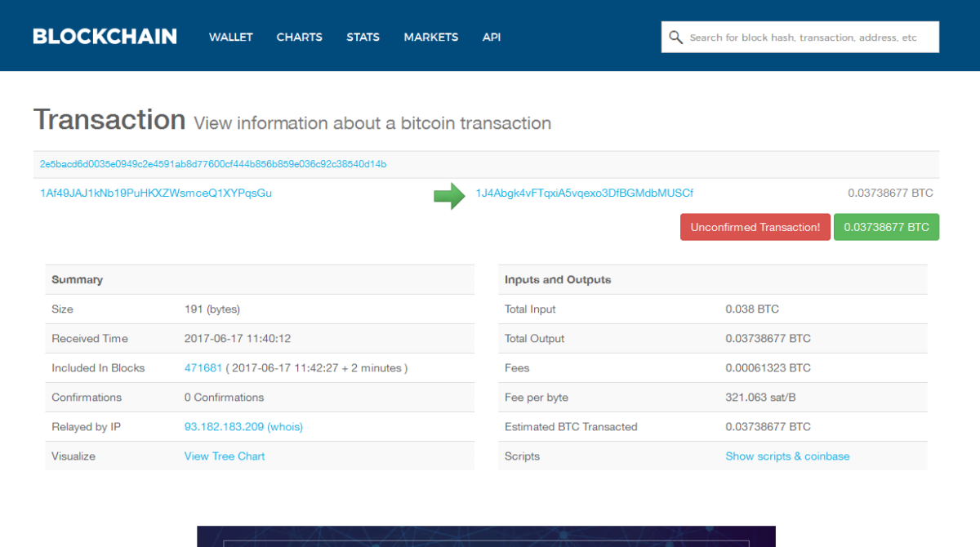The height and width of the screenshot is (547, 980).
Task: Open sender address 1Af49JAJ1kNb19…
Action: point(156,193)
